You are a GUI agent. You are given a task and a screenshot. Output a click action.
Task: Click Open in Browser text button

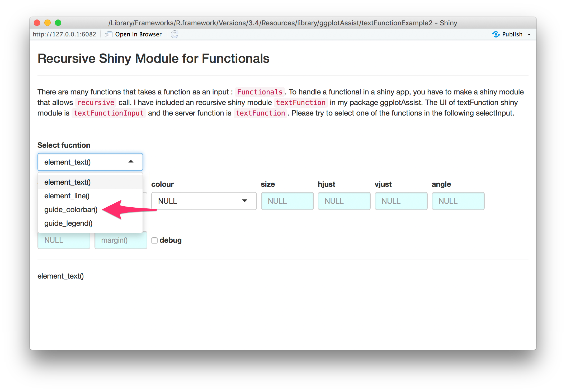(138, 34)
